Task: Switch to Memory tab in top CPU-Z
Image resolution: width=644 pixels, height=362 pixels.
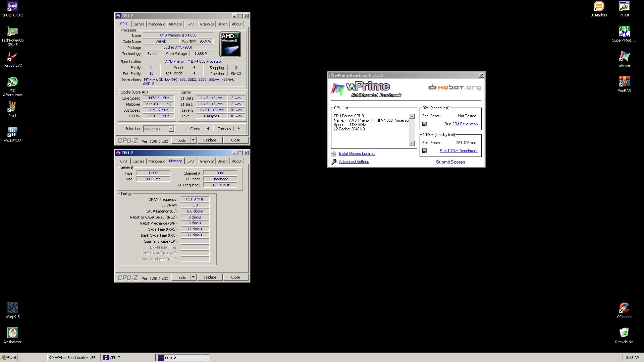Action: point(175,24)
